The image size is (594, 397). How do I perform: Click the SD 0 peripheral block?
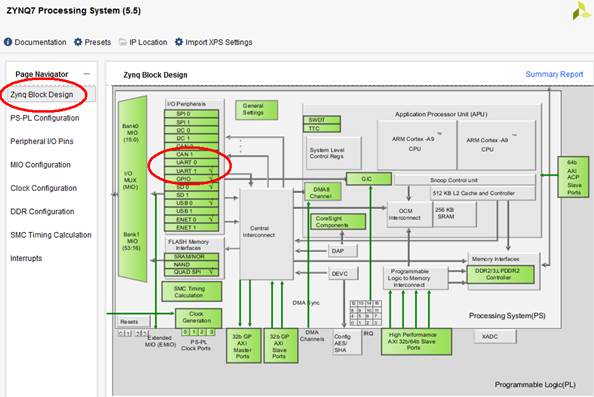[x=192, y=187]
